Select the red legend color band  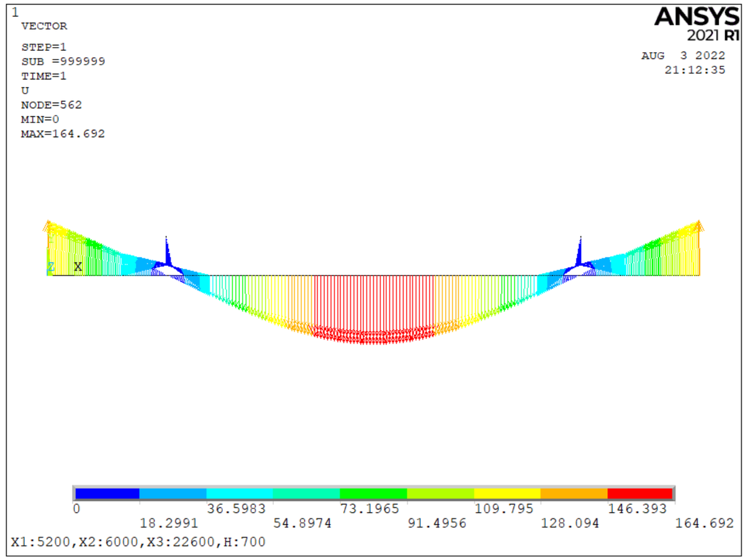640,494
